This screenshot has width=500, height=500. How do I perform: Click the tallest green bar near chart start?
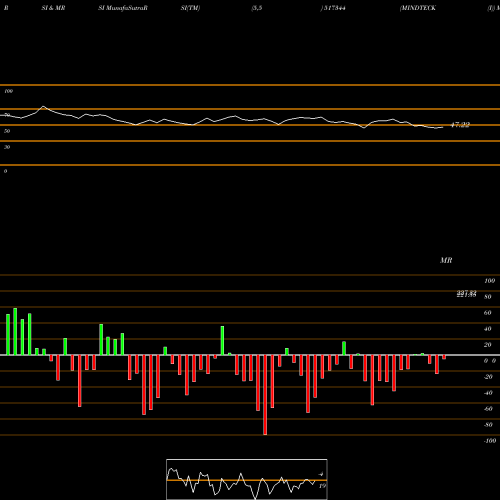[15, 331]
